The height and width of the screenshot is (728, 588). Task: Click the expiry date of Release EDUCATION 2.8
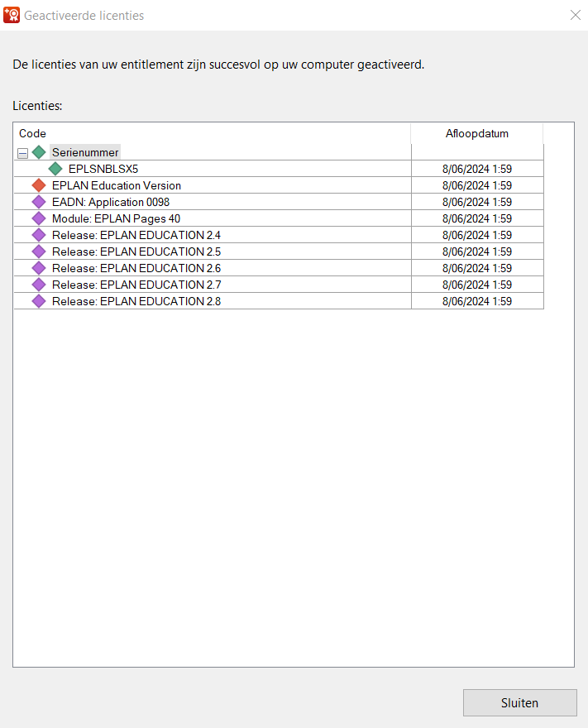point(476,301)
